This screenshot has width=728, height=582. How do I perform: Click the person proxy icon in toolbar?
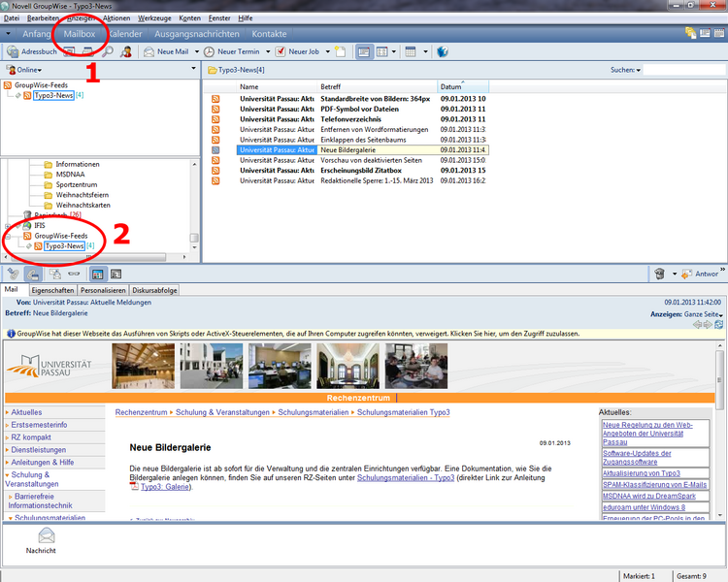click(x=126, y=51)
